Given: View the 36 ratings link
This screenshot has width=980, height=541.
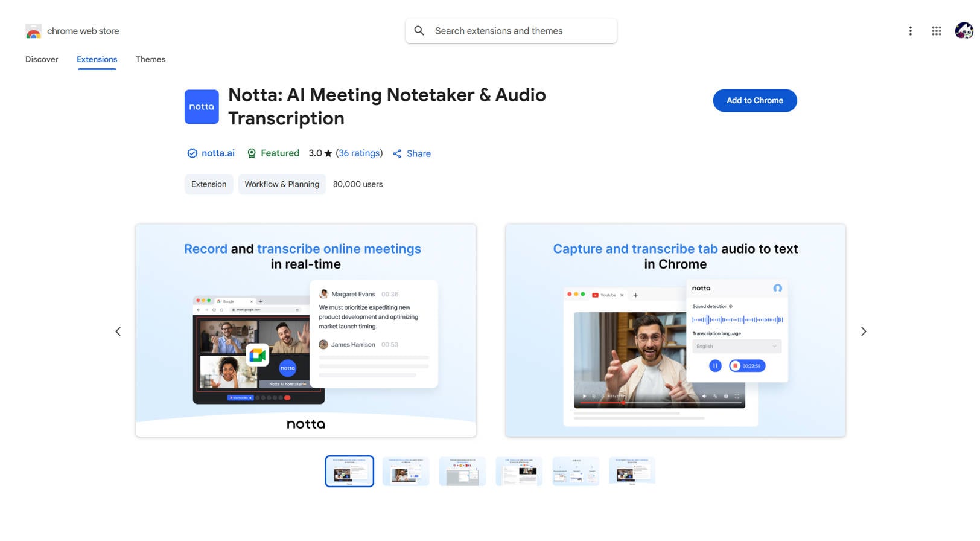Looking at the screenshot, I should point(359,153).
